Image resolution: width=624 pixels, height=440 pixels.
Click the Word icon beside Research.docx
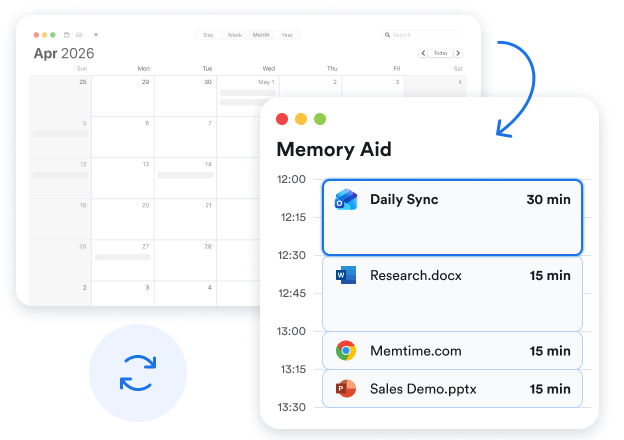point(346,275)
